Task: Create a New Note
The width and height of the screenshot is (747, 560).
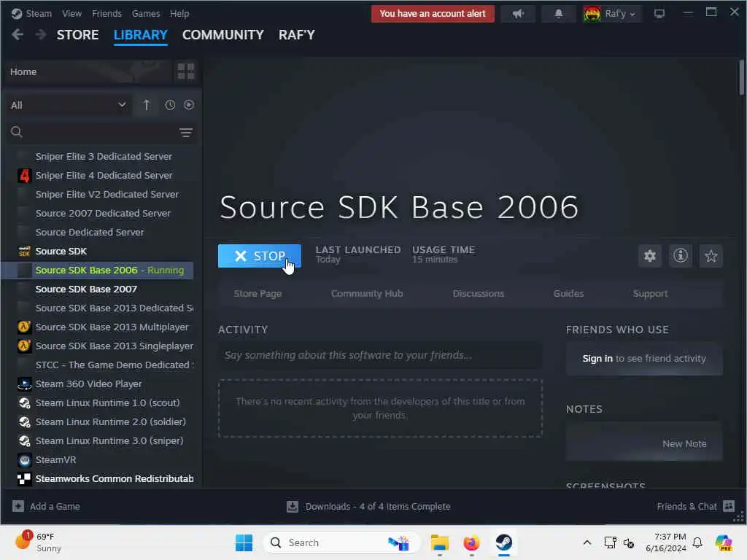Action: (684, 443)
